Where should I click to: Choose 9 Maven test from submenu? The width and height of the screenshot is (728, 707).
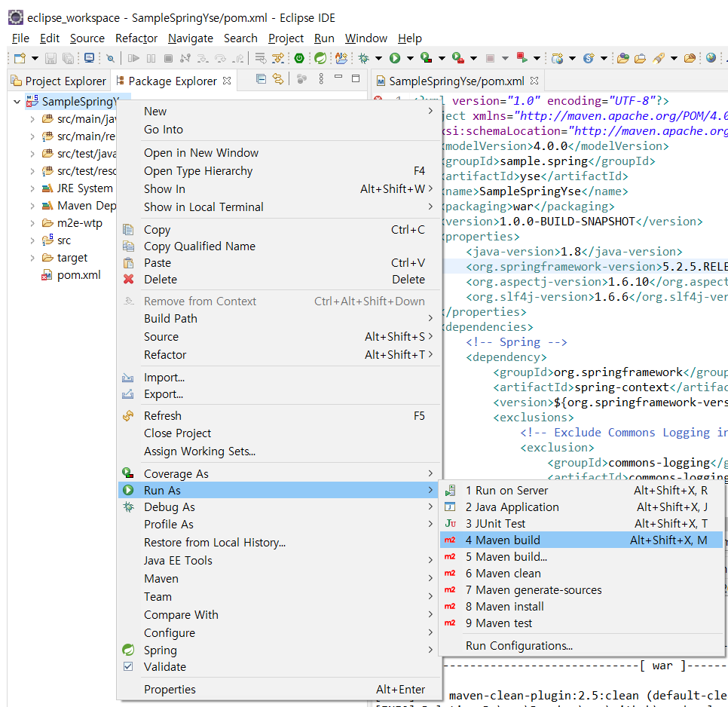click(x=581, y=623)
